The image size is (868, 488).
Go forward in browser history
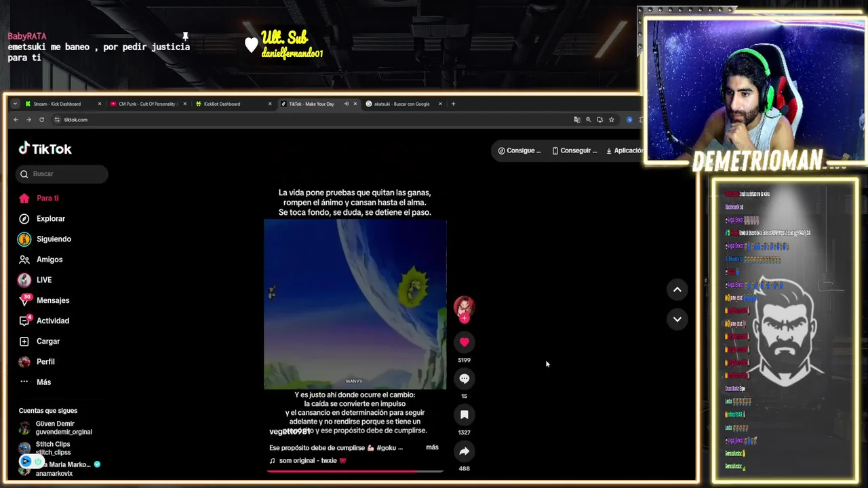pos(28,120)
